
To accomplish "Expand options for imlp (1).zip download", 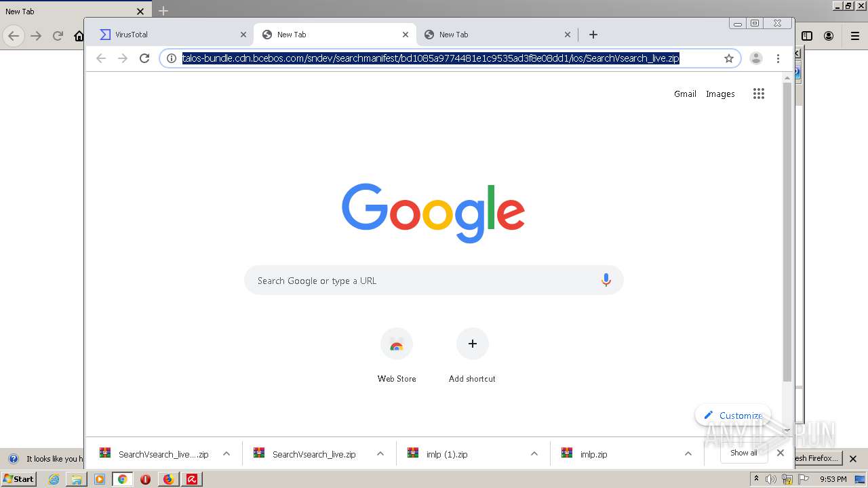I will [x=534, y=454].
